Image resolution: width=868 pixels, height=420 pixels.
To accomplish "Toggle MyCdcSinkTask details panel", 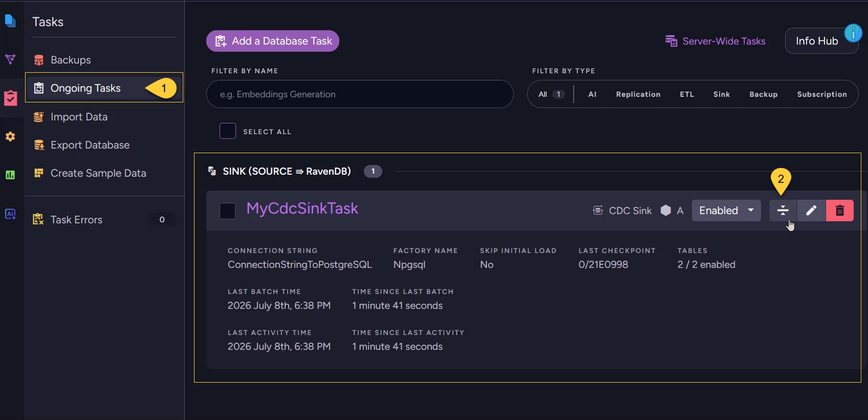I will (x=783, y=211).
